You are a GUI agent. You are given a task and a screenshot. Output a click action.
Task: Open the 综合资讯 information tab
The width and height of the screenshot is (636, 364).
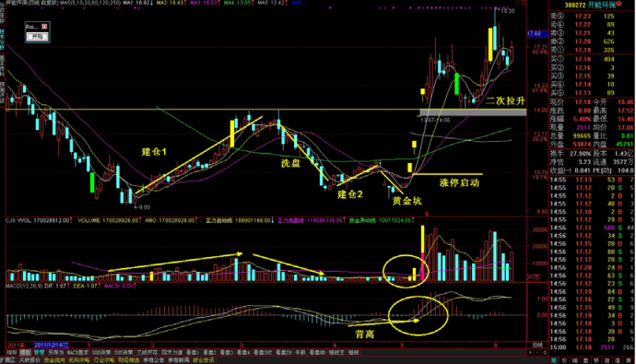[203, 360]
